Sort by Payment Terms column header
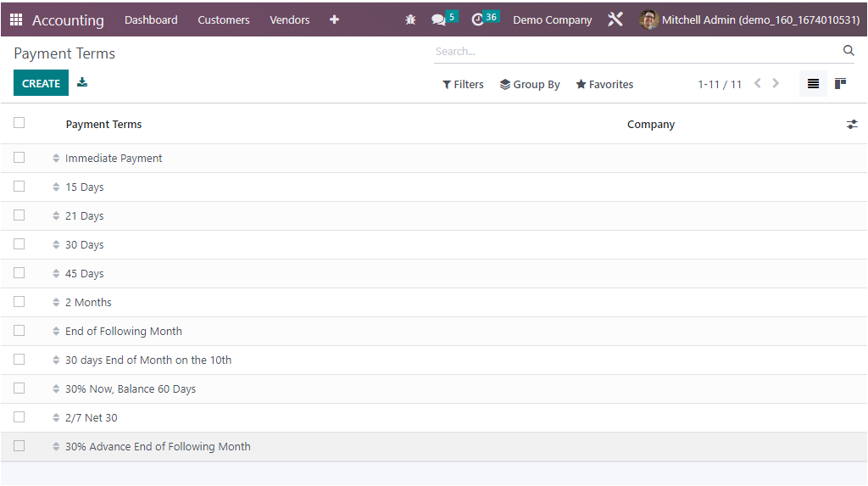This screenshot has width=868, height=486. pyautogui.click(x=103, y=125)
